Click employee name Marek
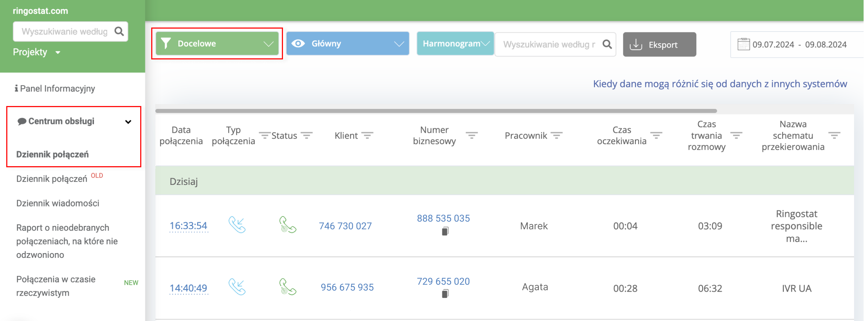Viewport: 868px width, 321px height. click(x=534, y=226)
